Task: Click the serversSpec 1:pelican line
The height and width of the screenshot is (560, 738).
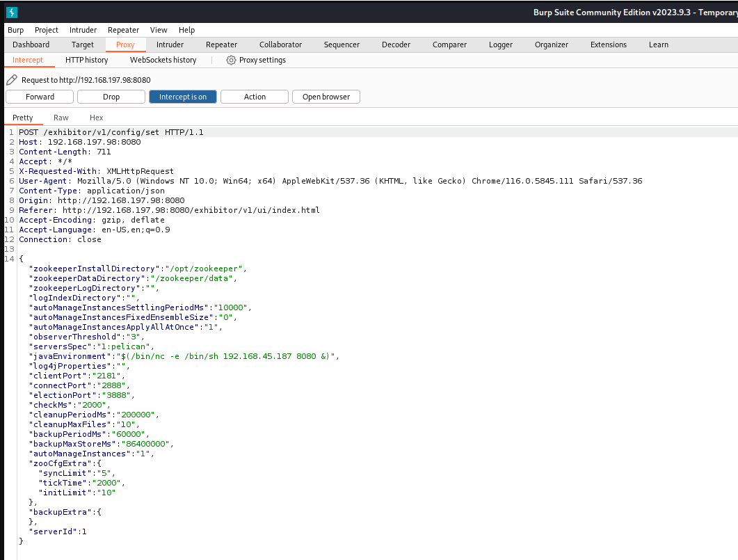Action: click(91, 347)
